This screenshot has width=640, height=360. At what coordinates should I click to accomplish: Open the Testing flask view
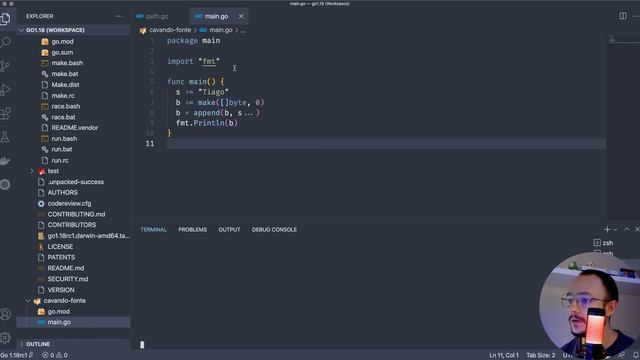pyautogui.click(x=5, y=137)
